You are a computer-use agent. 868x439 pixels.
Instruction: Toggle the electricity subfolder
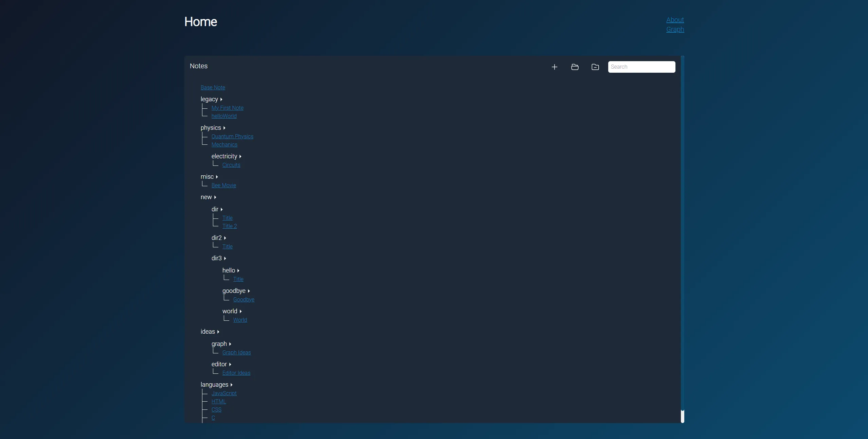pyautogui.click(x=240, y=156)
